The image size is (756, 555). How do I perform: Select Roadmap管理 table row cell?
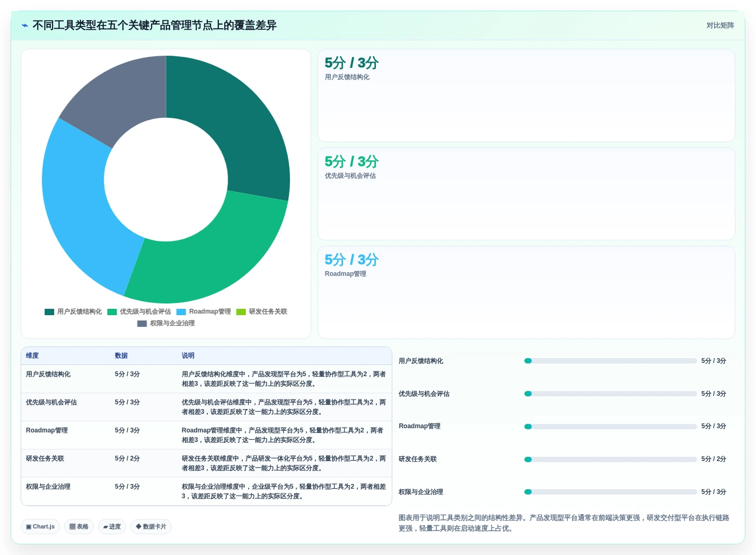pyautogui.click(x=47, y=431)
